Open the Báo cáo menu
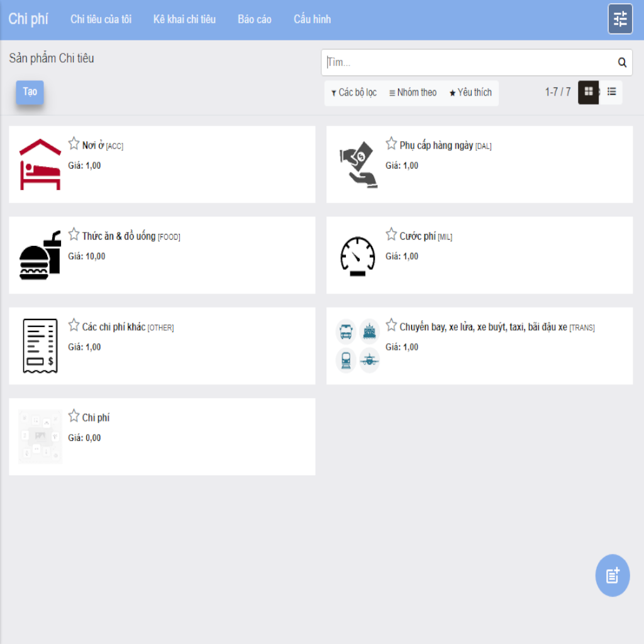Image resolution: width=644 pixels, height=644 pixels. (255, 19)
